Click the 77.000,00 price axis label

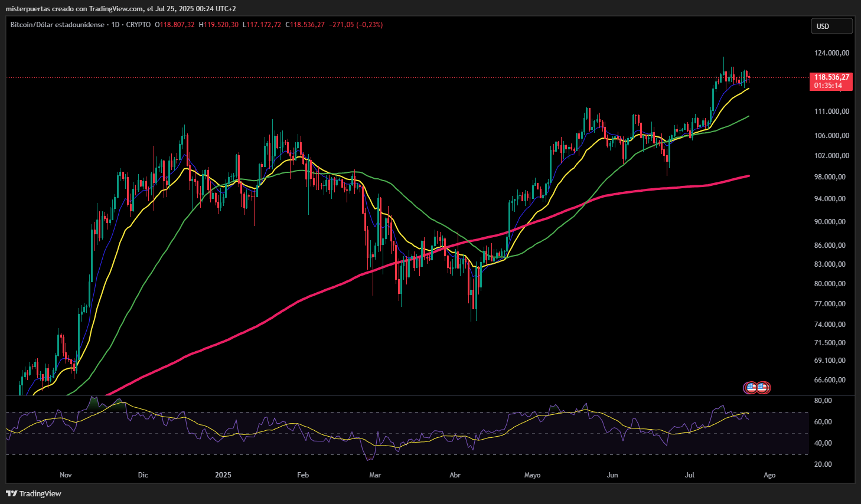click(x=830, y=304)
